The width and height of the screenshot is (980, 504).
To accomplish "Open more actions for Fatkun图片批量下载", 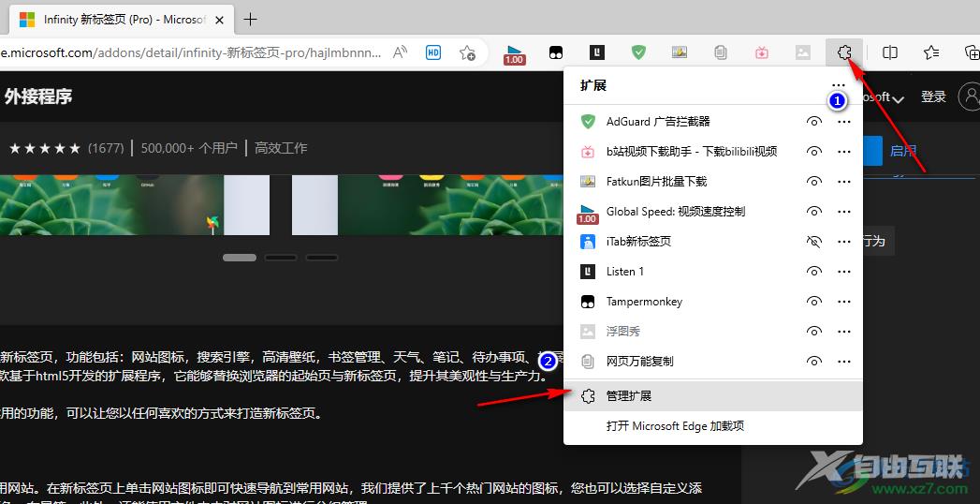I will pos(843,182).
